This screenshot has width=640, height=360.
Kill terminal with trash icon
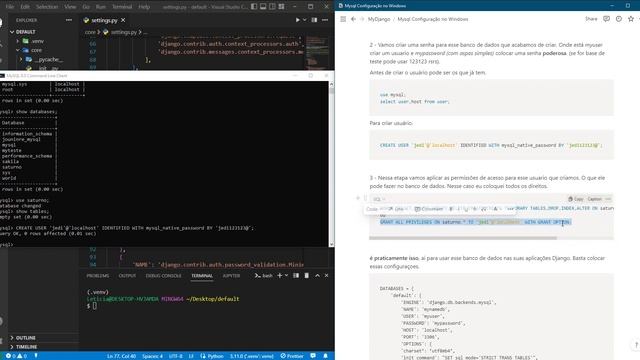point(307,276)
